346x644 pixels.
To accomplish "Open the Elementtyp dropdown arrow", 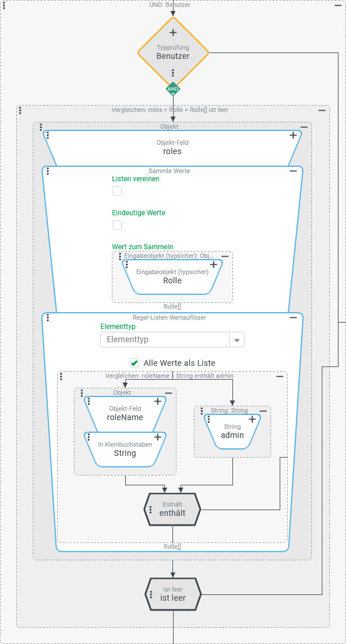I will 236,340.
